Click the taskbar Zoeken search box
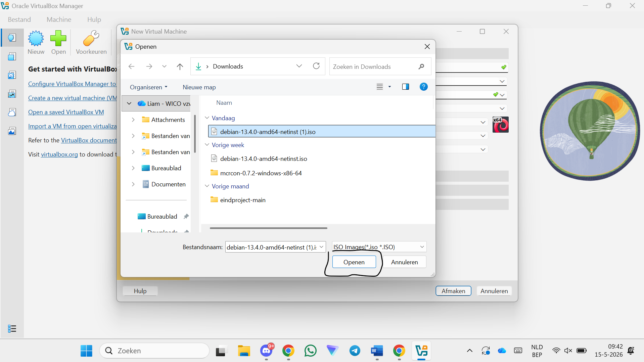This screenshot has width=644, height=362. pos(154,351)
